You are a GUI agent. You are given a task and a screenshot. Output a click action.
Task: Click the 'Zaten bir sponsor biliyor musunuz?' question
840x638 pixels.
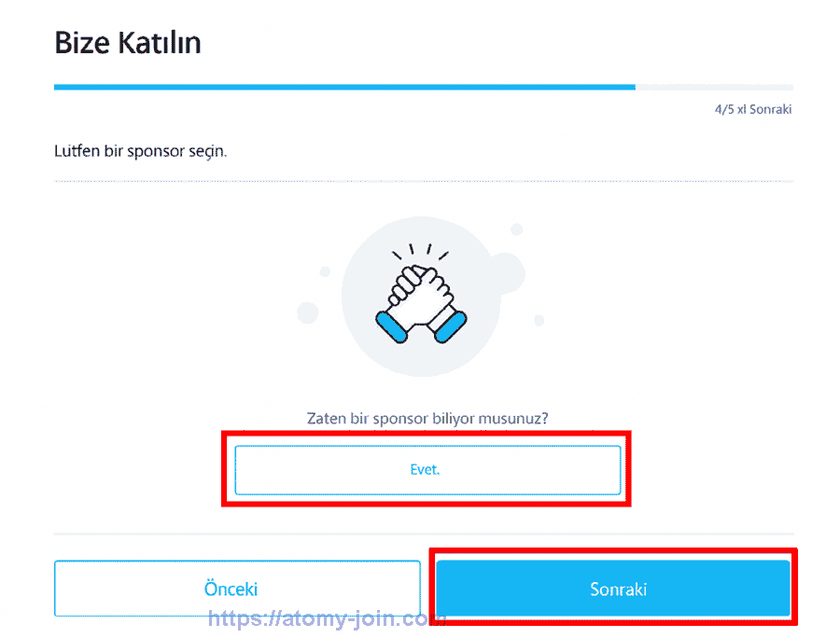pos(427,418)
